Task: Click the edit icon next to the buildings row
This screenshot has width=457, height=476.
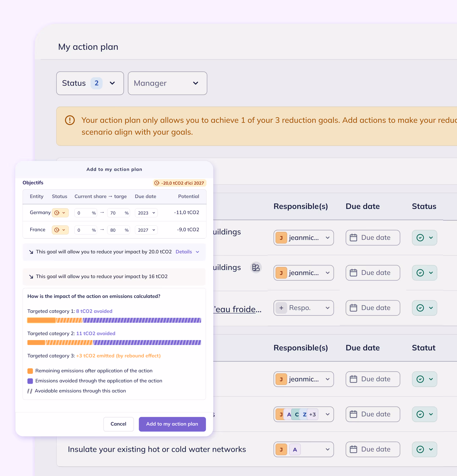Action: (256, 268)
